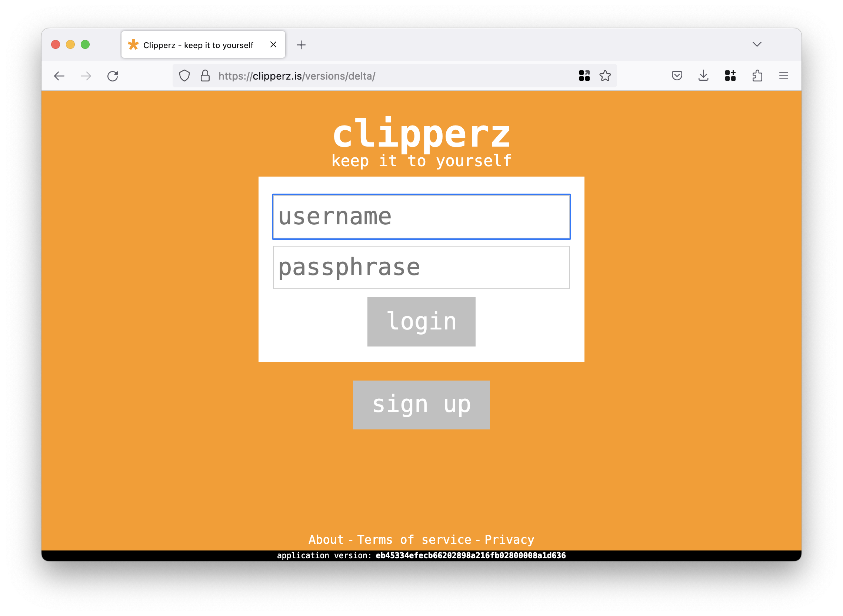The image size is (843, 616).
Task: Click the passphrase input field
Action: pyautogui.click(x=421, y=267)
